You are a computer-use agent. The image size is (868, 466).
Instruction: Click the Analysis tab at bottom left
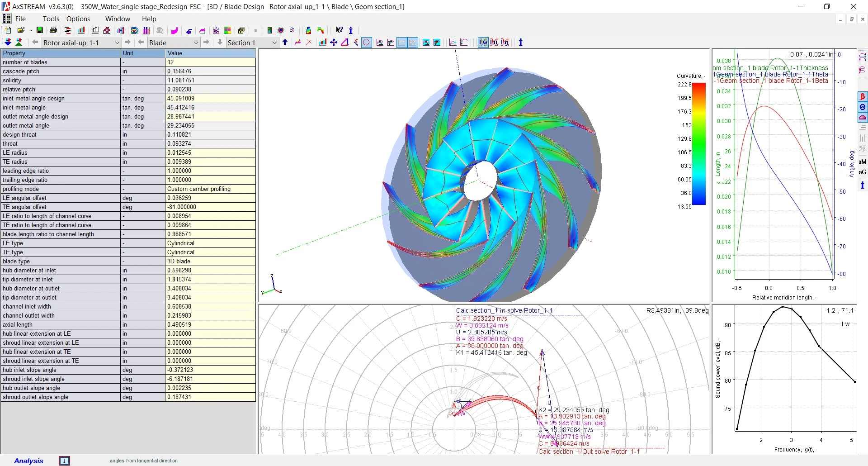tap(28, 461)
